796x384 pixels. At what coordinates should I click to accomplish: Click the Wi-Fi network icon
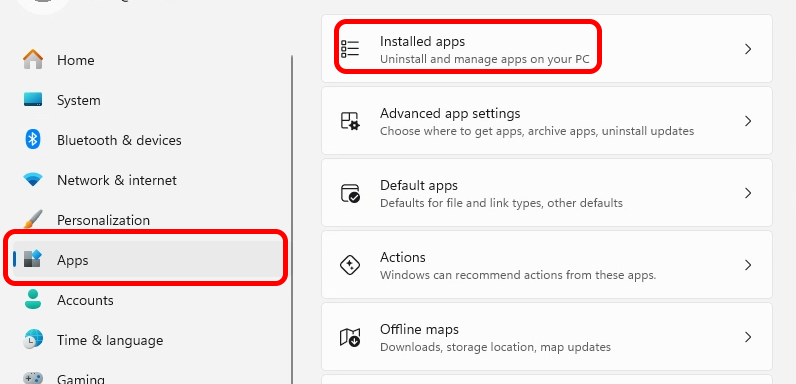[33, 179]
